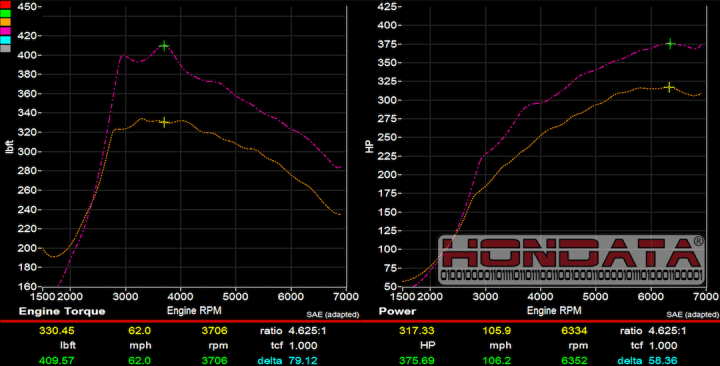Click green peak marker on power curve
The width and height of the screenshot is (720, 366).
(x=670, y=44)
